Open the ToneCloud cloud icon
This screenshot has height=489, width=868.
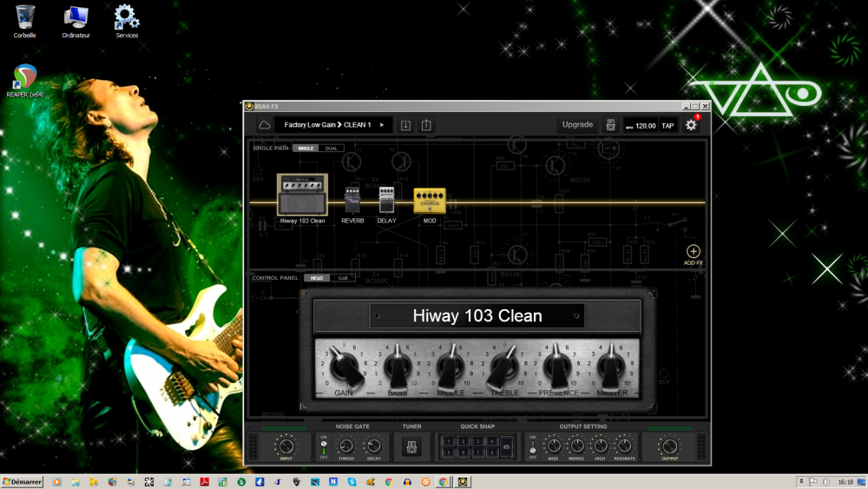[265, 125]
